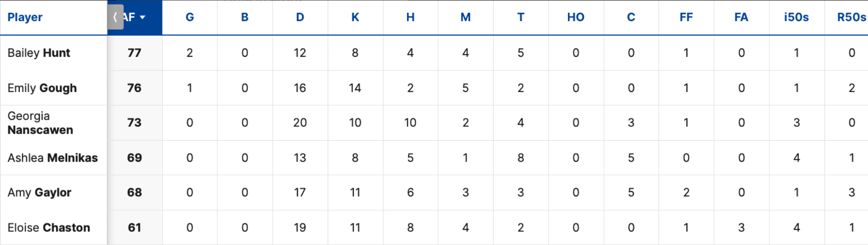The image size is (868, 245).
Task: Open Bailey Hunt player link
Action: tap(39, 53)
